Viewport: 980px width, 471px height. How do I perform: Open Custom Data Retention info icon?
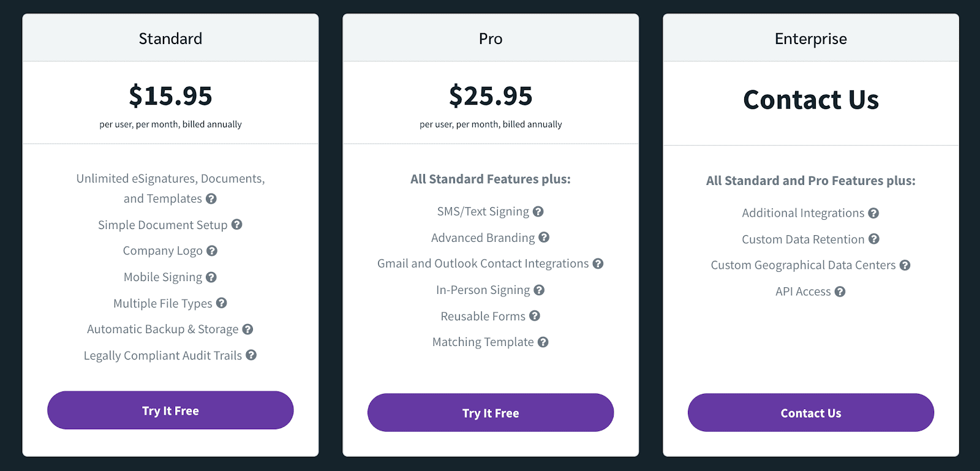click(x=874, y=239)
